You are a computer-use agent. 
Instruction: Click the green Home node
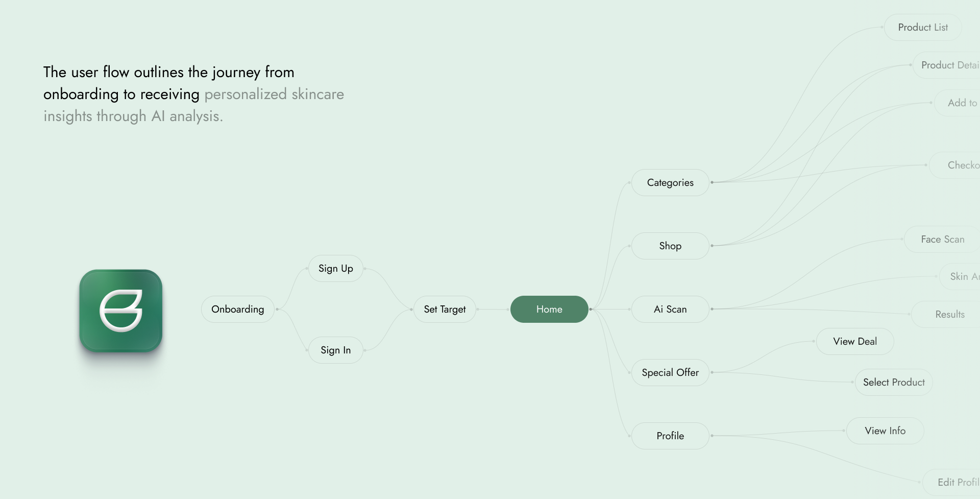(549, 309)
